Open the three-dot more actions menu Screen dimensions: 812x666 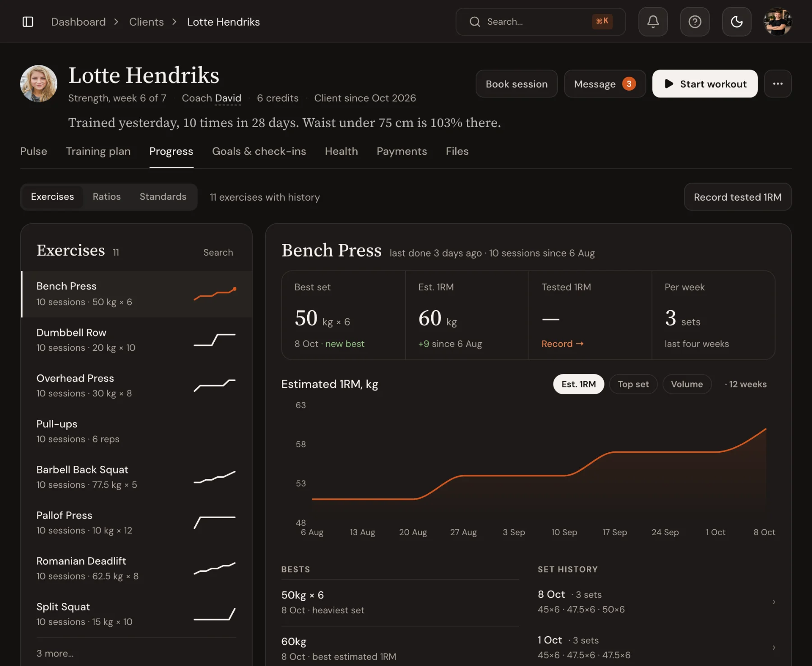pyautogui.click(x=778, y=84)
